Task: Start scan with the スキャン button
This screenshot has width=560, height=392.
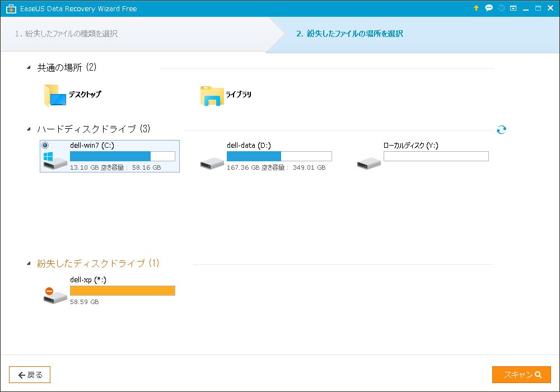Action: click(x=521, y=375)
